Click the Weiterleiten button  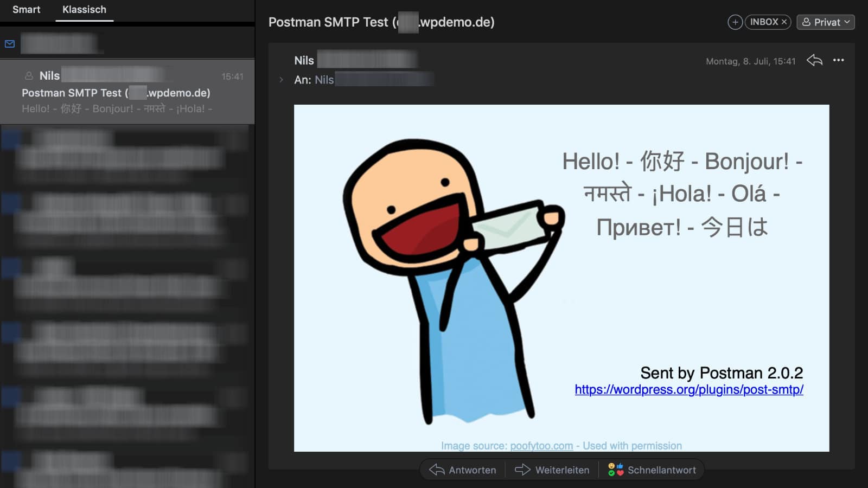pos(552,470)
